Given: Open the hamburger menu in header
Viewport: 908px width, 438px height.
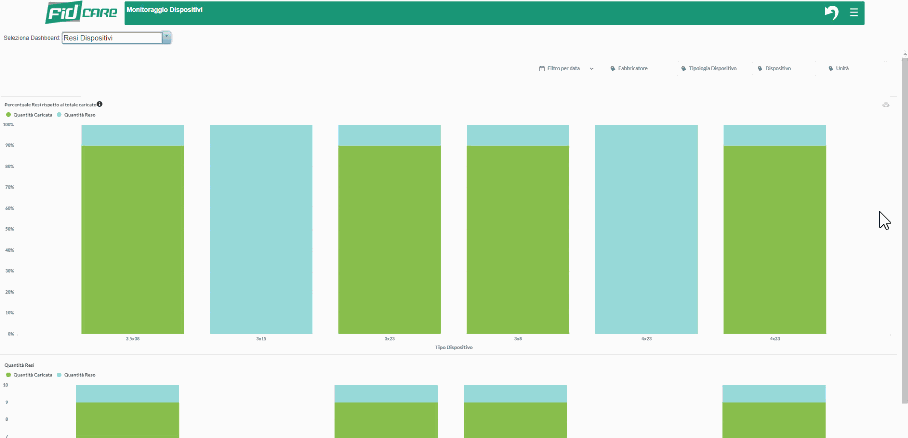Looking at the screenshot, I should click(854, 12).
